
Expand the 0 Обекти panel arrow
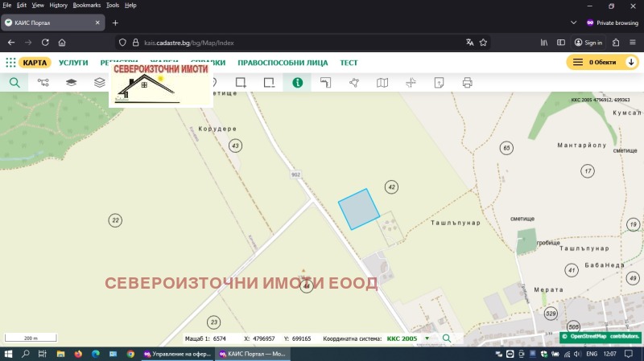[x=631, y=62]
